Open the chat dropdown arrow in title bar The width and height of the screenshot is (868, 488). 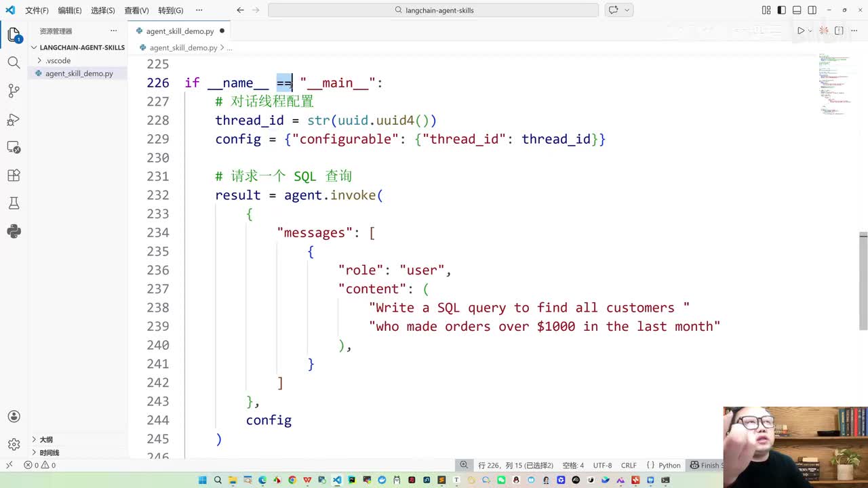pos(627,10)
